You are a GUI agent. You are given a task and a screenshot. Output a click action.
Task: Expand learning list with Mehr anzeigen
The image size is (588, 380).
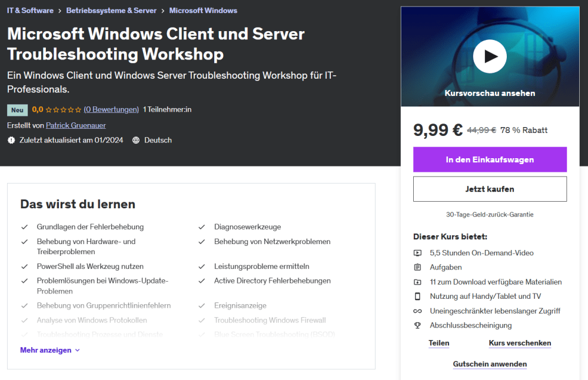pos(45,350)
